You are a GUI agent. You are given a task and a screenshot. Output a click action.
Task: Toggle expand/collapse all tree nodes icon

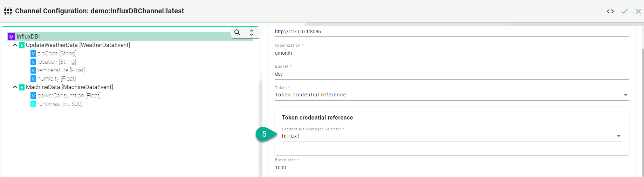[251, 33]
